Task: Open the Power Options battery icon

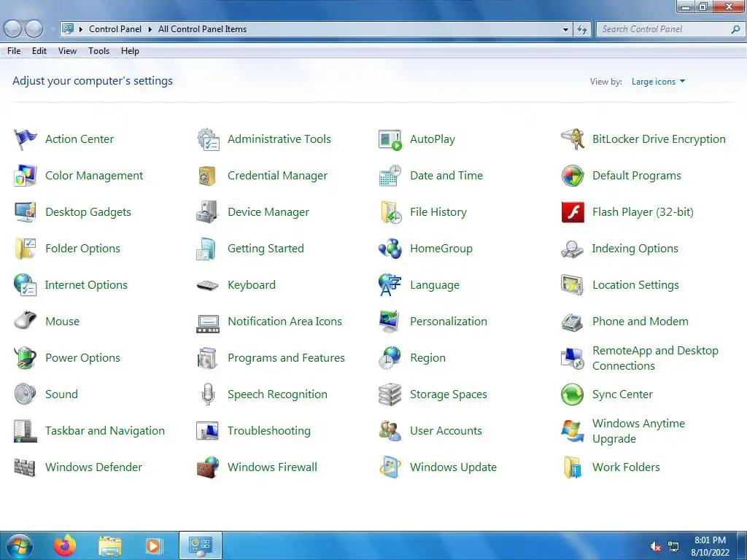Action: click(26, 357)
